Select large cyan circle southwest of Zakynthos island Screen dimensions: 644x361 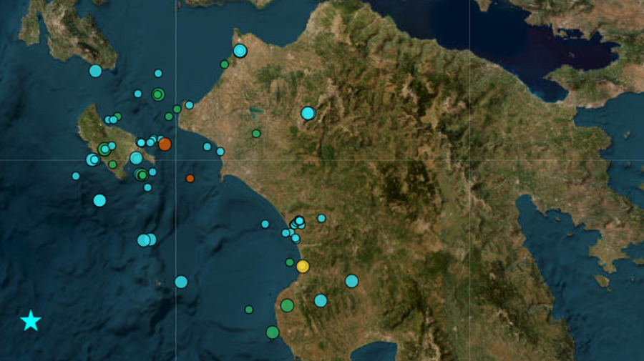tap(99, 201)
